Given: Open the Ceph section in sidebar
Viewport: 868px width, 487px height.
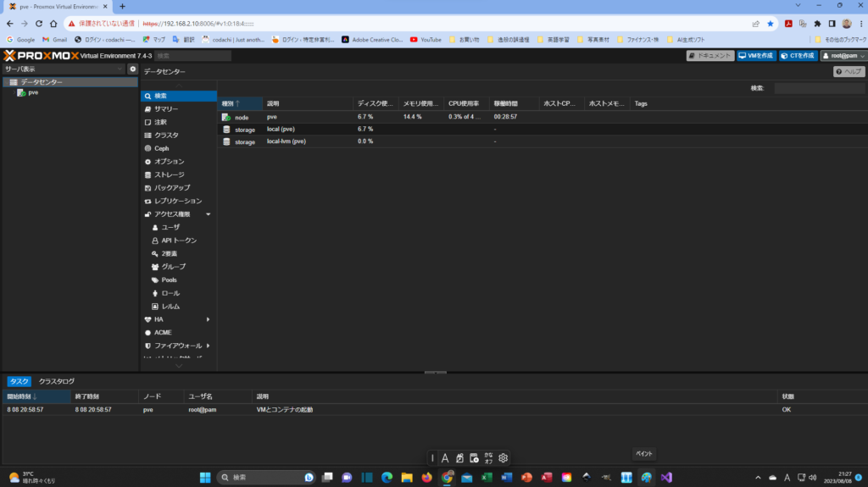Looking at the screenshot, I should [161, 148].
